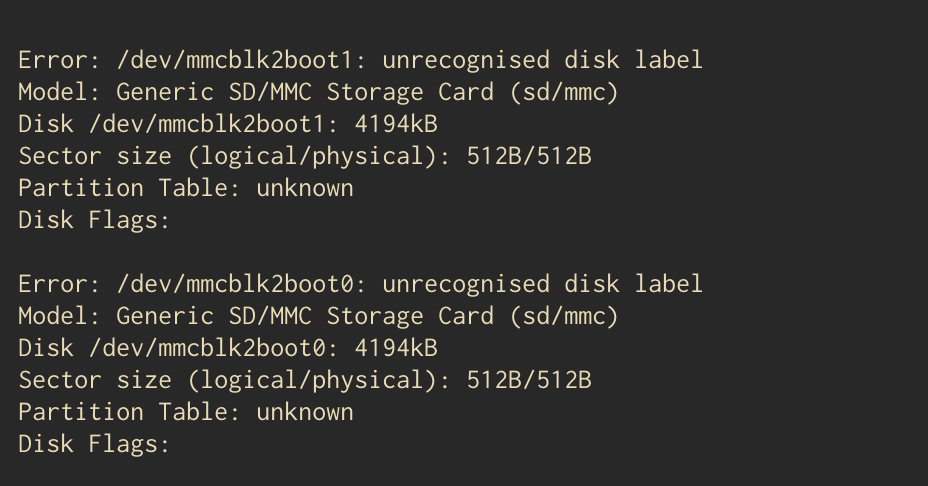This screenshot has width=928, height=486.
Task: Click the 512B/512B value in the mmcblk2boot1 block
Action: tap(528, 156)
